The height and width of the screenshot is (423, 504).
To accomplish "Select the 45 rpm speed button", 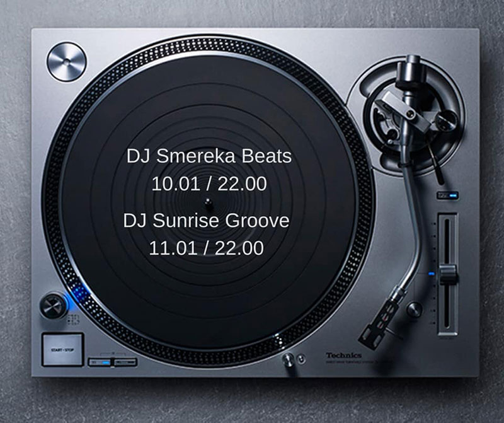I will [x=126, y=362].
